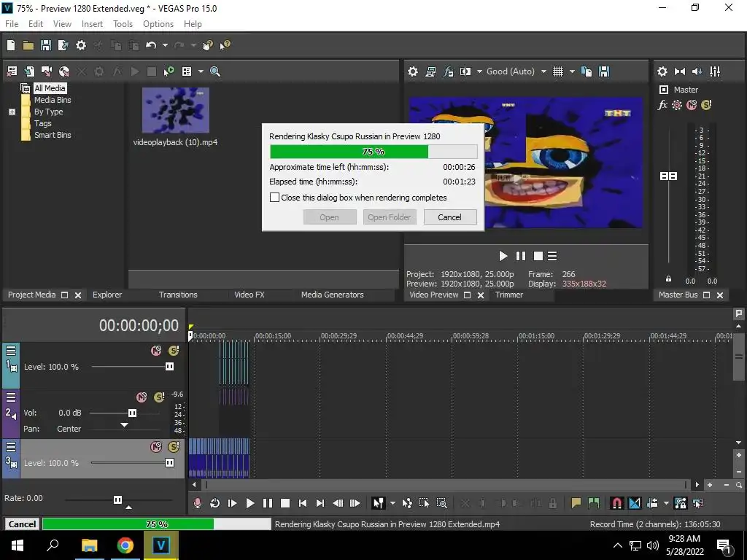Open the Project Media views dropdown arrow
Viewport: 747px width, 560px height.
[201, 71]
